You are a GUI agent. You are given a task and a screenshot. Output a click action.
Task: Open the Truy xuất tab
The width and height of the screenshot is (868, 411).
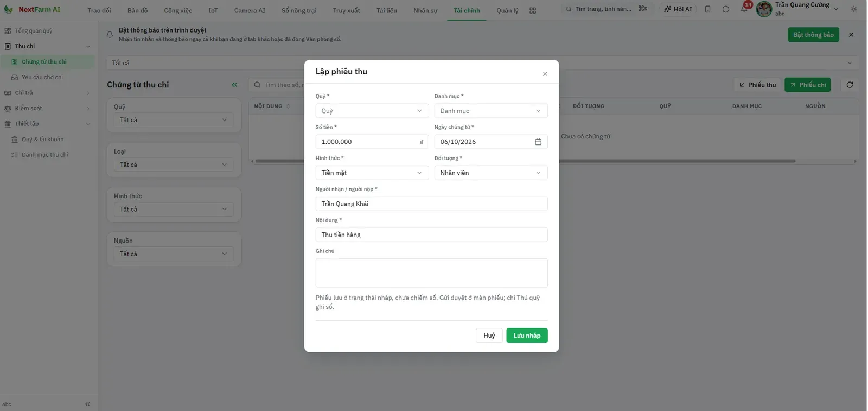[346, 10]
